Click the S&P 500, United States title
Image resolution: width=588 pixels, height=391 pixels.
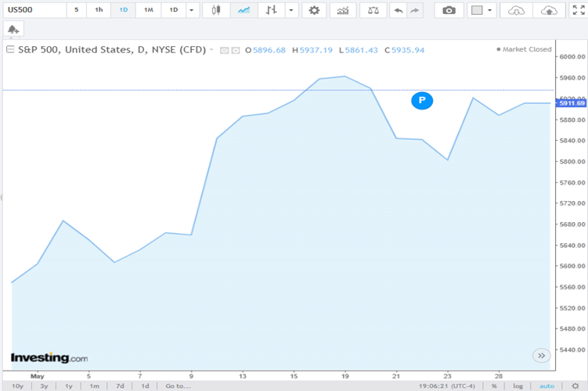tap(112, 49)
